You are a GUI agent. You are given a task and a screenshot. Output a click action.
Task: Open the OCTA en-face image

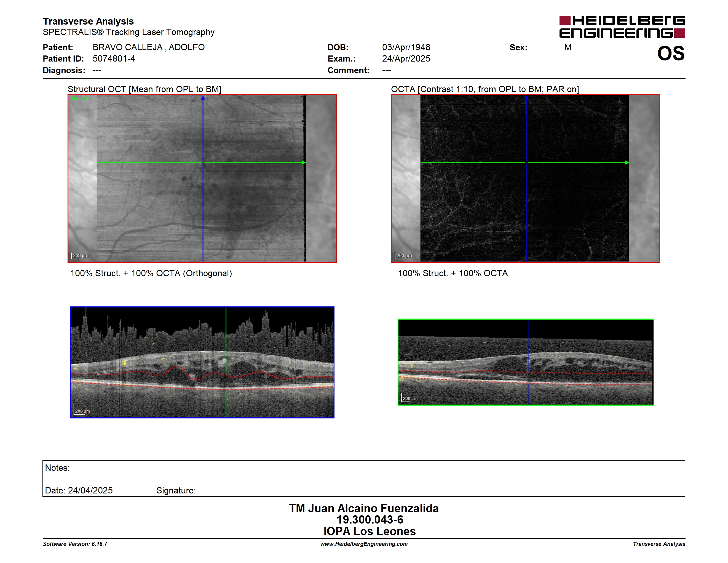525,179
